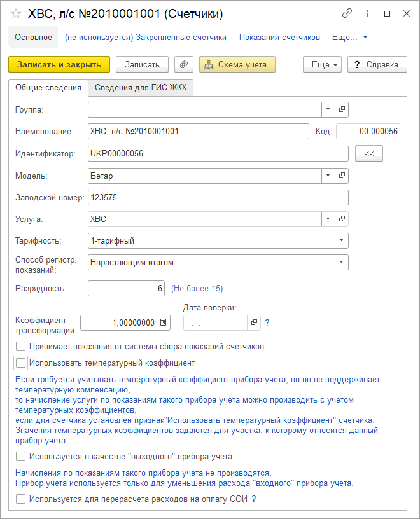Viewport: 420px width, 519px height.
Task: Click the paperclip attachments icon
Action: [x=183, y=64]
